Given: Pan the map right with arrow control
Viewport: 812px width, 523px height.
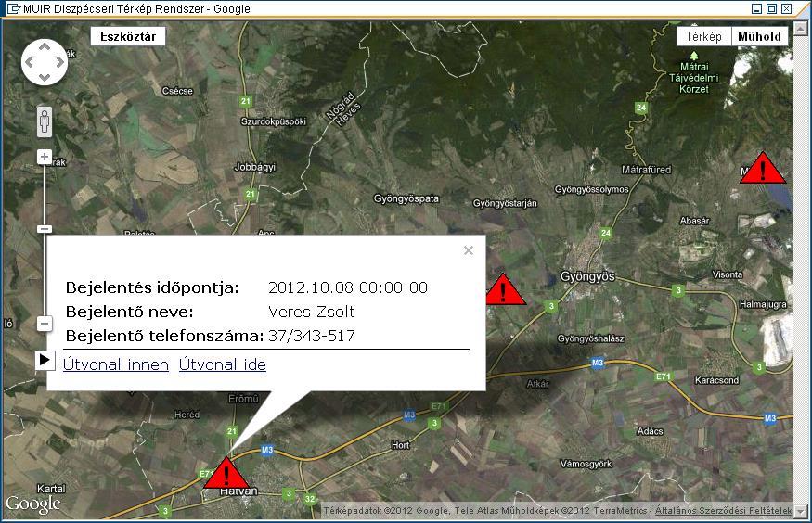Looking at the screenshot, I should (60, 63).
